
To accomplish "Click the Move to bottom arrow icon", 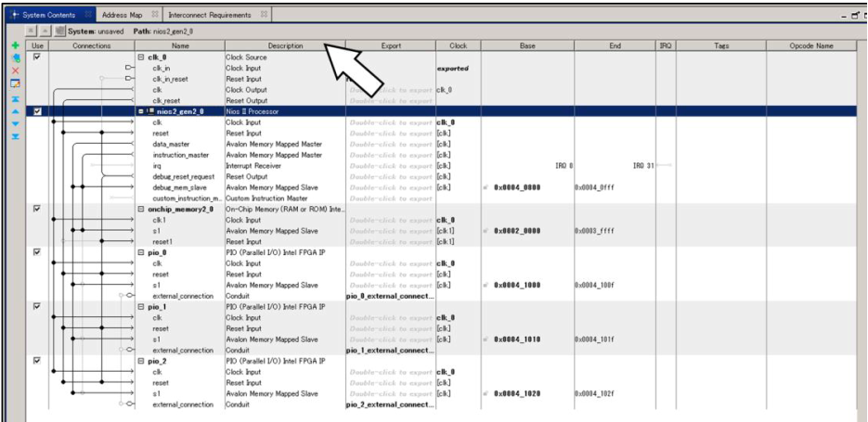I will [x=14, y=136].
